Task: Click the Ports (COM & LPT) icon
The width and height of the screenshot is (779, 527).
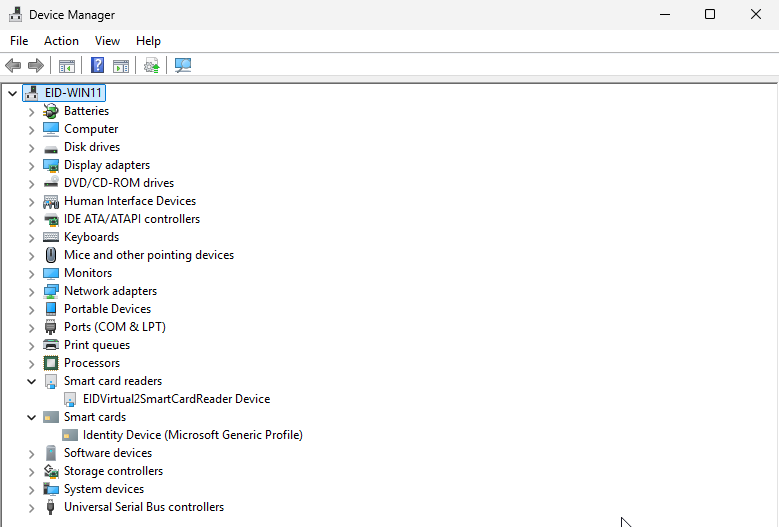Action: (51, 327)
